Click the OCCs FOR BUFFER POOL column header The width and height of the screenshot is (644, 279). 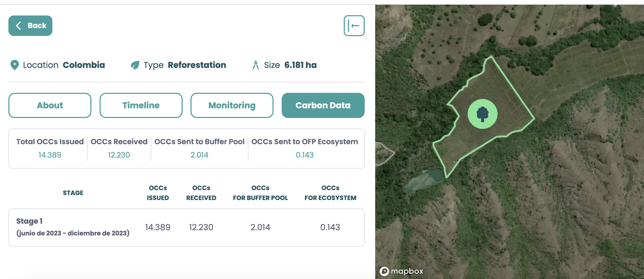(x=260, y=193)
